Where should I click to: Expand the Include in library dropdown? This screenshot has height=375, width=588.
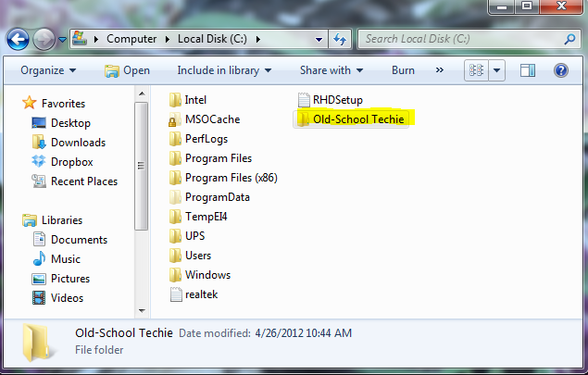[224, 70]
